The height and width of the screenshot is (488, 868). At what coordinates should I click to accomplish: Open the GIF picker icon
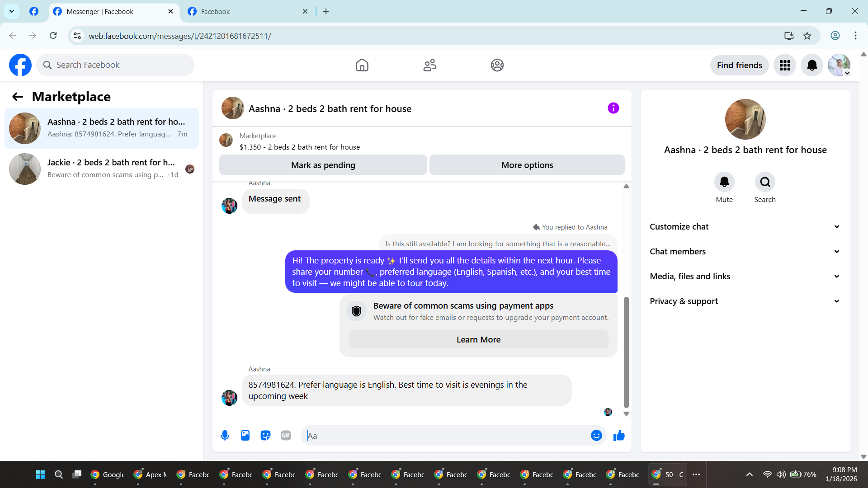click(x=286, y=436)
